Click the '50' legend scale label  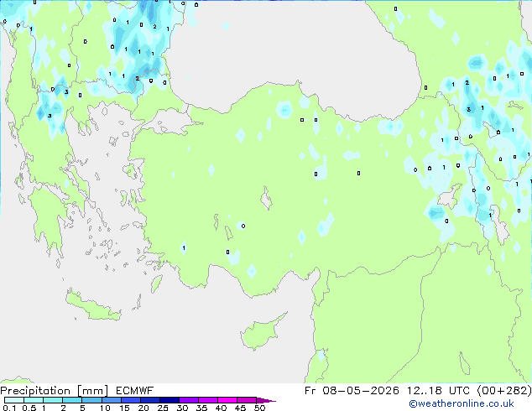(x=259, y=408)
